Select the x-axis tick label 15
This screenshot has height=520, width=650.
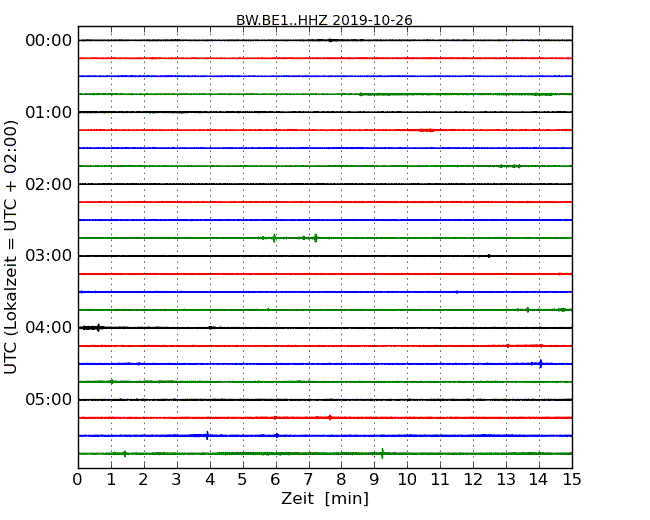pos(572,480)
